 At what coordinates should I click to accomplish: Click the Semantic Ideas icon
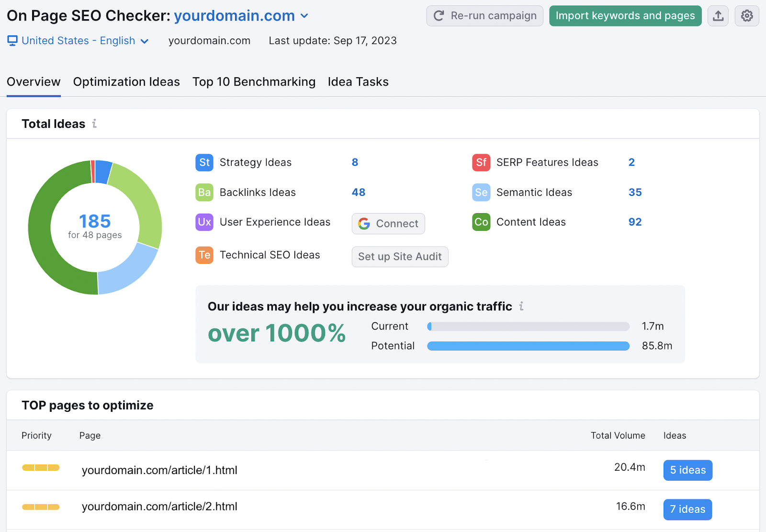[x=481, y=192]
